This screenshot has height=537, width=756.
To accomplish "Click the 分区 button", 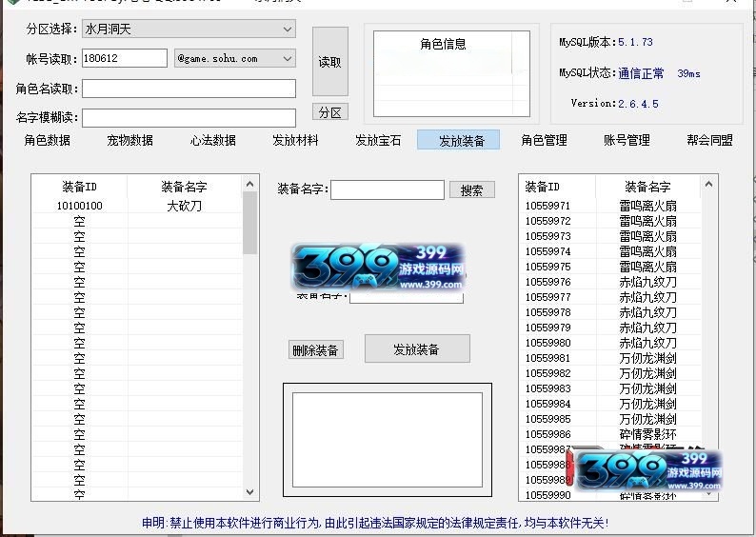I will pos(330,111).
